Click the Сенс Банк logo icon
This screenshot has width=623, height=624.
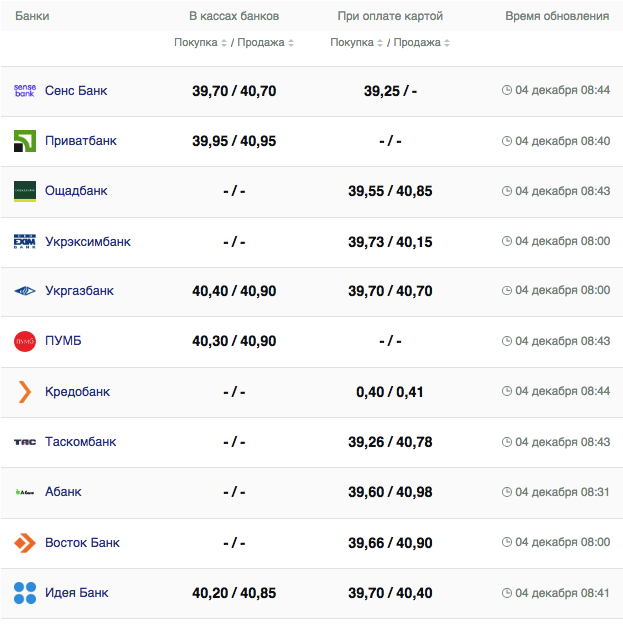click(25, 91)
